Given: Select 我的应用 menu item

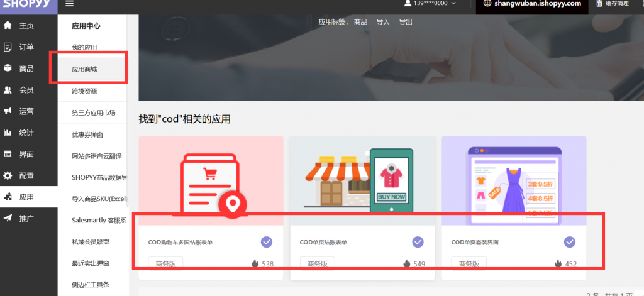Looking at the screenshot, I should coord(85,47).
